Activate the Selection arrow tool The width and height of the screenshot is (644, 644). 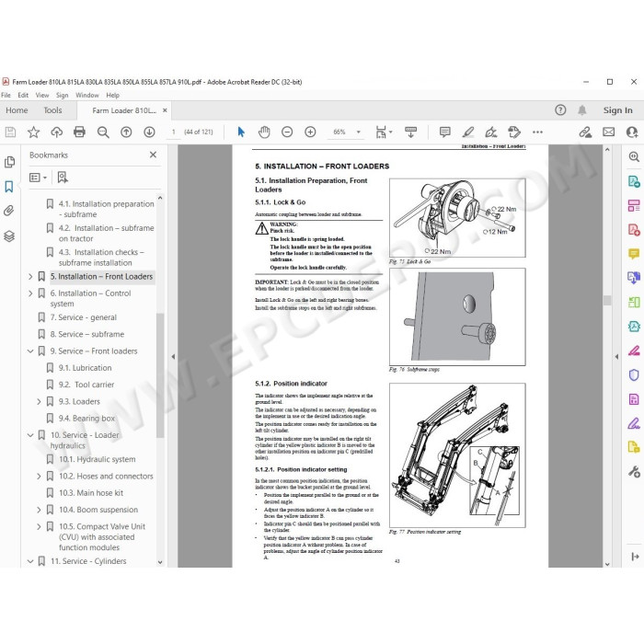[x=241, y=132]
